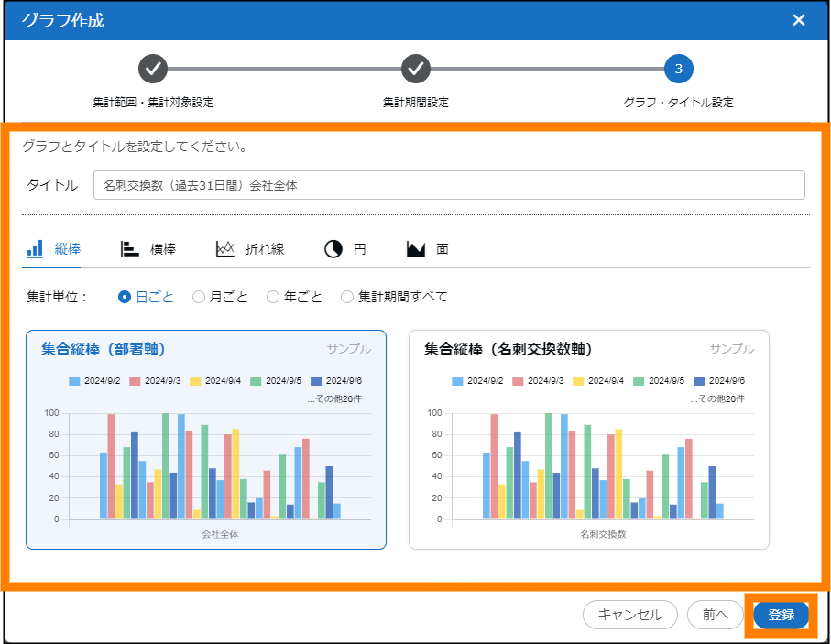Choose 集計期間すべて aggregation unit
831x644 pixels.
click(x=347, y=297)
